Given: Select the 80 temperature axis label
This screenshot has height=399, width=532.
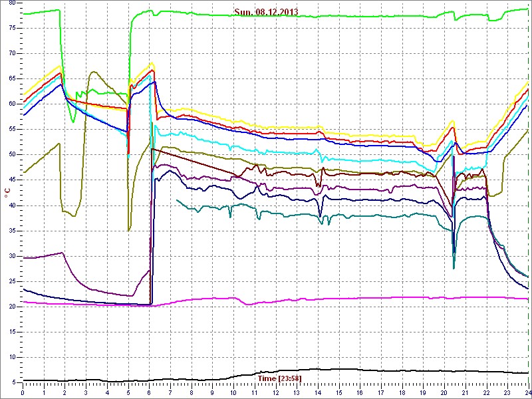Looking at the screenshot, I should [11, 3].
